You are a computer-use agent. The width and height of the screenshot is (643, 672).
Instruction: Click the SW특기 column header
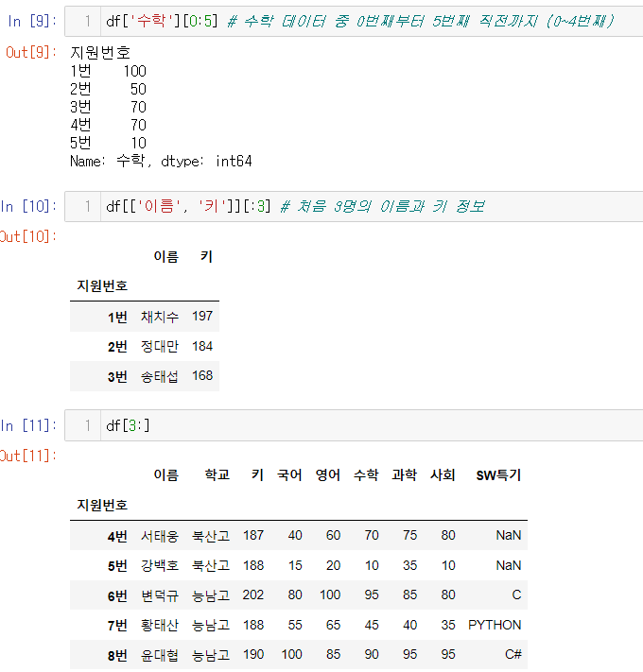click(x=499, y=474)
